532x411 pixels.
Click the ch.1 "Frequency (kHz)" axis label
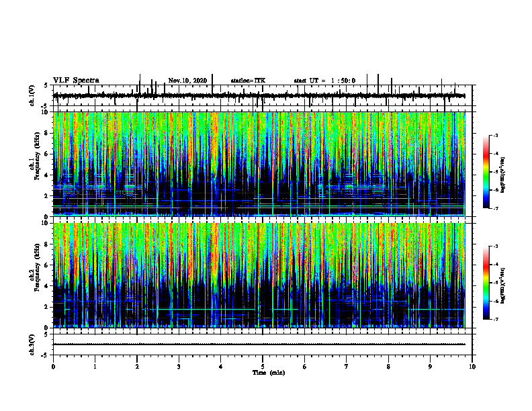pyautogui.click(x=37, y=156)
